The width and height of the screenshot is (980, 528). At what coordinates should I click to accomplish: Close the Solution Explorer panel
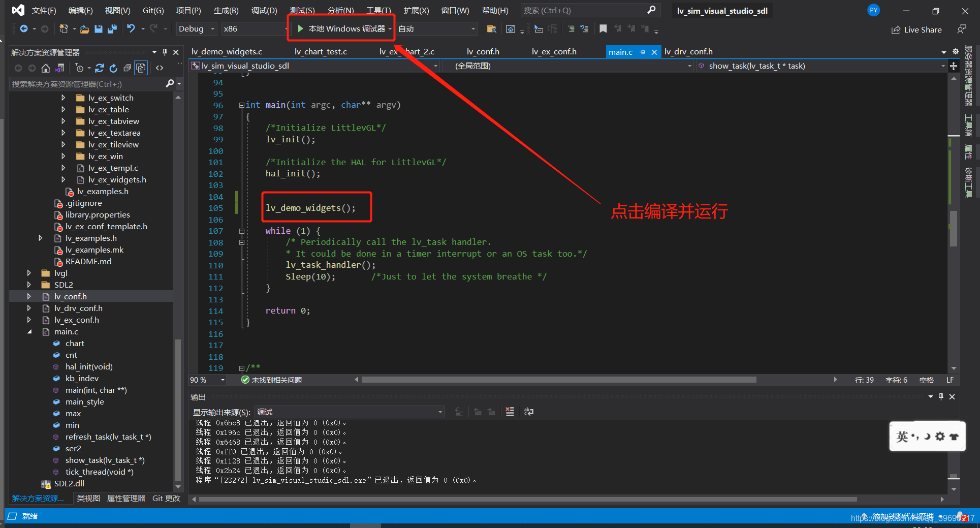176,52
